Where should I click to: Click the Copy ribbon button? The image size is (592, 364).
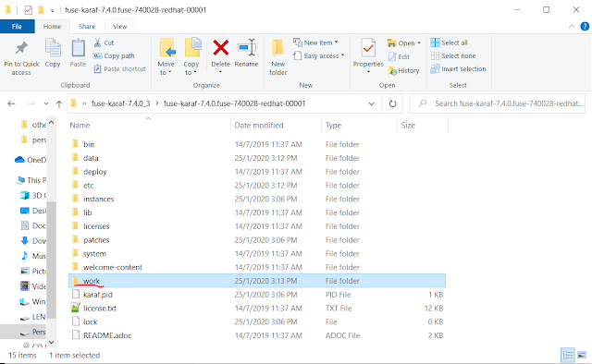[53, 54]
